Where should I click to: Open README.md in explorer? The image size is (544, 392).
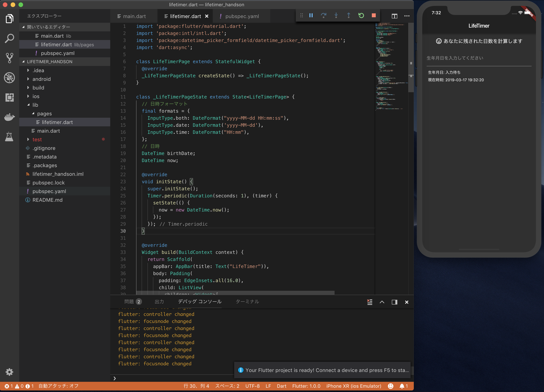coord(65,200)
